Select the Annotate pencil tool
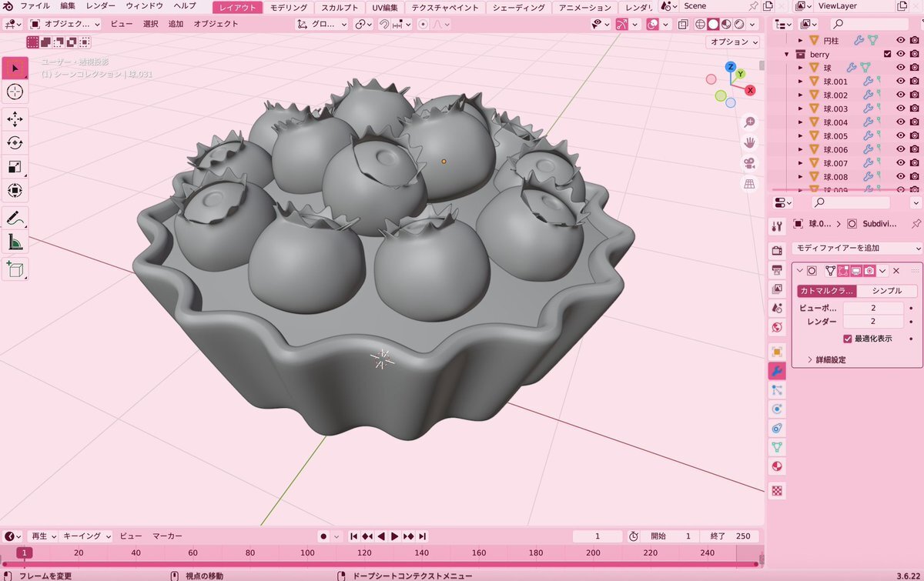924x581 pixels. 15,219
